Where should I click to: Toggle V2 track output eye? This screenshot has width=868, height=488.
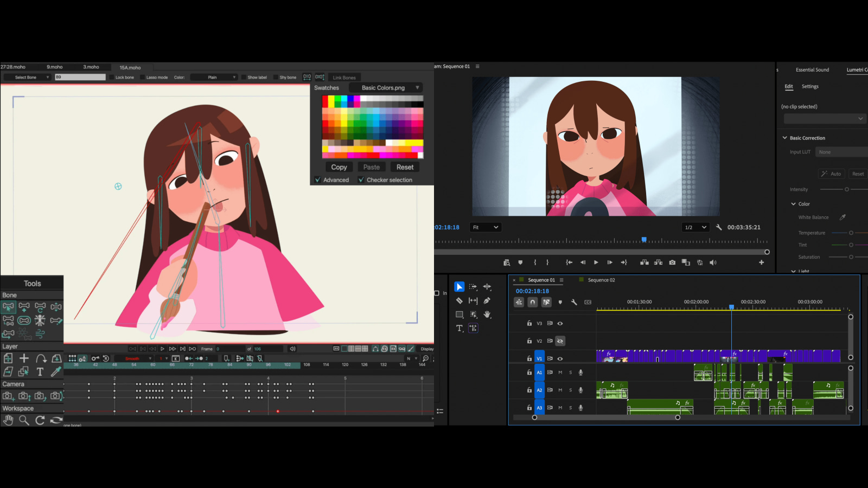pyautogui.click(x=560, y=341)
